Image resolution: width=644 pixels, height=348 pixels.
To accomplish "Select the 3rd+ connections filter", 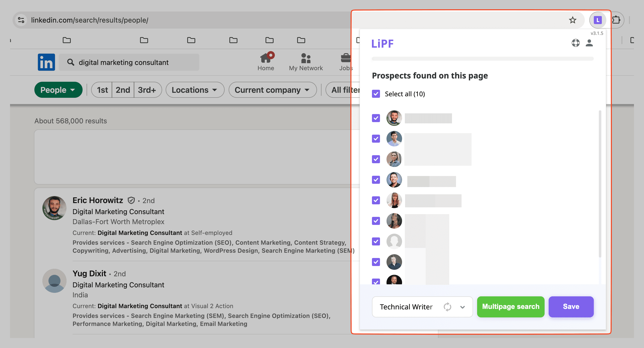I will [147, 90].
